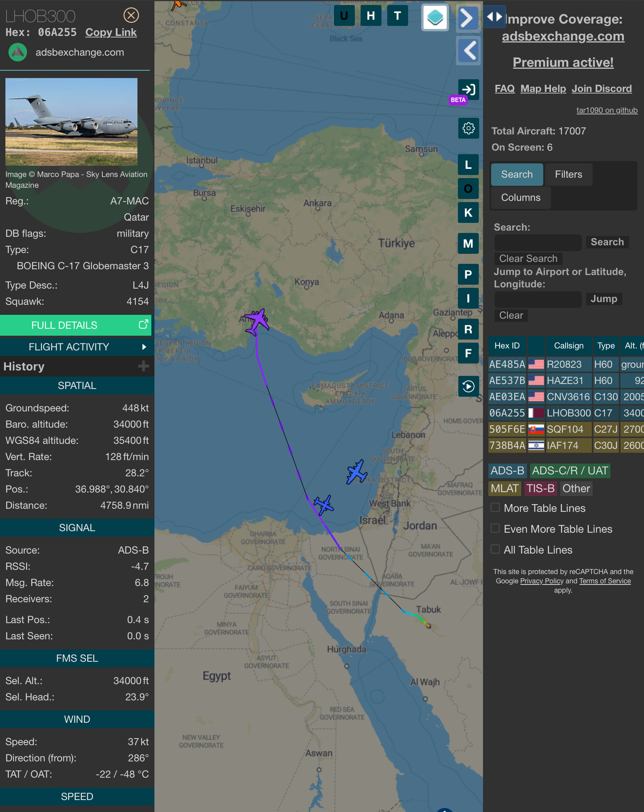Viewport: 644px width, 812px height.
Task: Collapse the SPATIAL section header
Action: click(x=77, y=386)
